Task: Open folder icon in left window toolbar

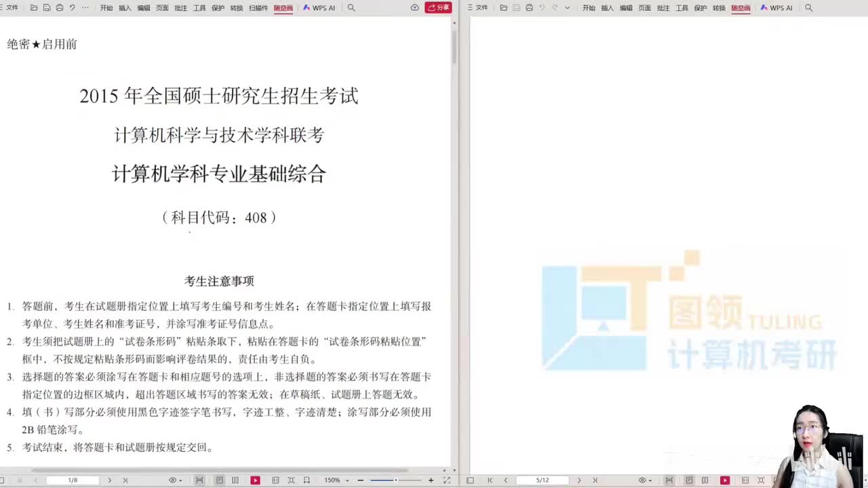Action: (x=34, y=7)
